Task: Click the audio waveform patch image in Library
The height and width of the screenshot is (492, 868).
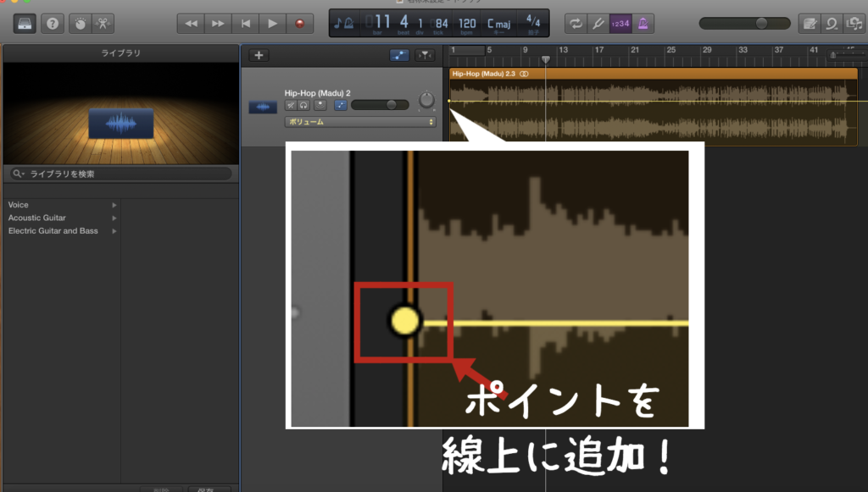Action: [120, 124]
